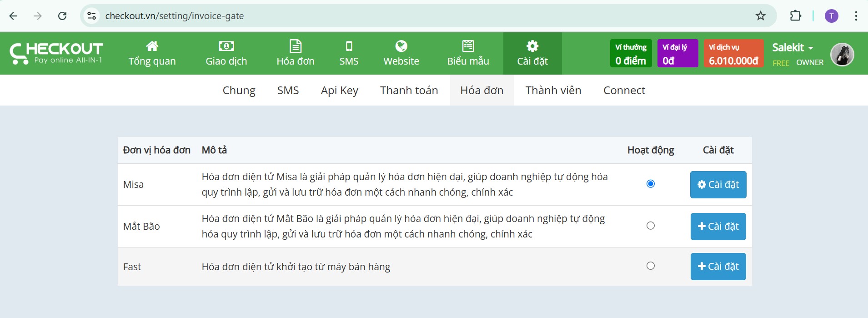Viewport: 868px width, 318px height.
Task: Open Ví dịch vụ 6.010.000đ wallet
Action: click(733, 53)
